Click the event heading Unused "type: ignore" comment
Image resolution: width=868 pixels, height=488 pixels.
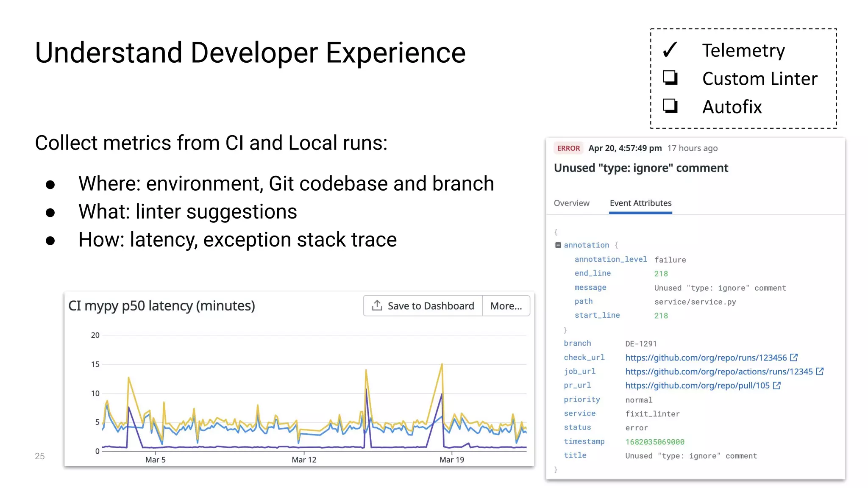(x=641, y=168)
